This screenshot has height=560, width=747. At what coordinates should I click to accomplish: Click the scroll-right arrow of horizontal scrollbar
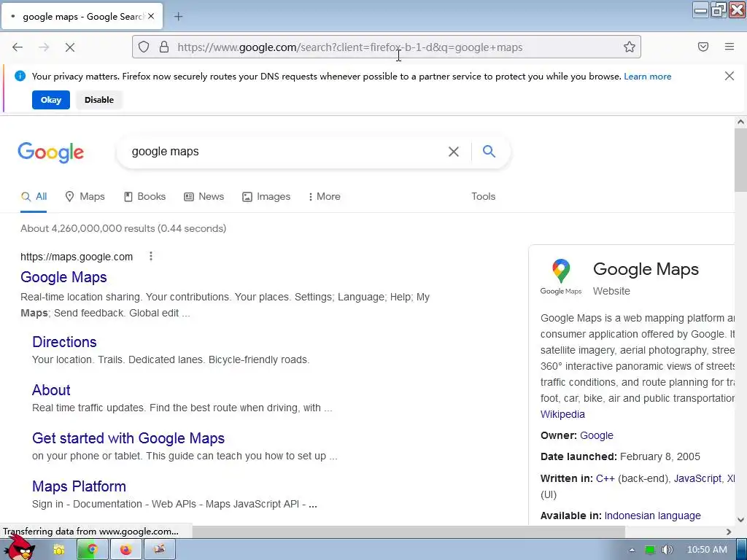[x=729, y=532]
